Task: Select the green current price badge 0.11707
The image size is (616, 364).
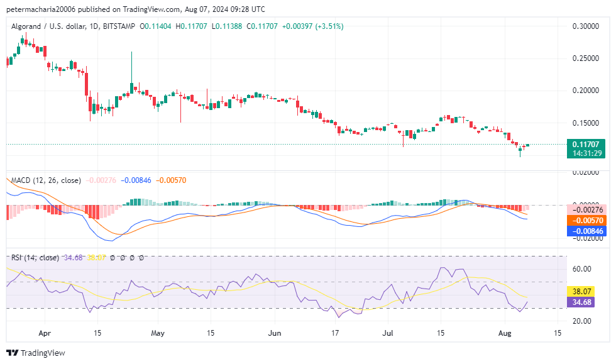Action: coord(587,143)
